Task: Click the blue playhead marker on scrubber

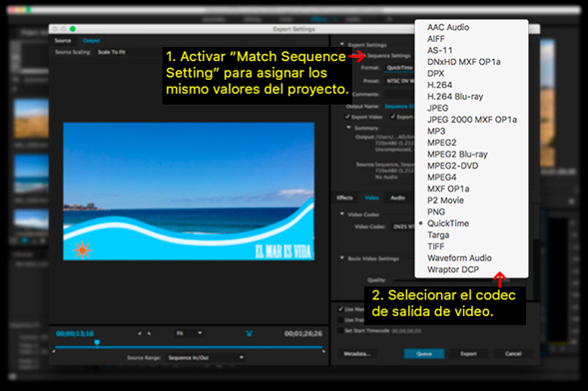Action: [x=97, y=343]
